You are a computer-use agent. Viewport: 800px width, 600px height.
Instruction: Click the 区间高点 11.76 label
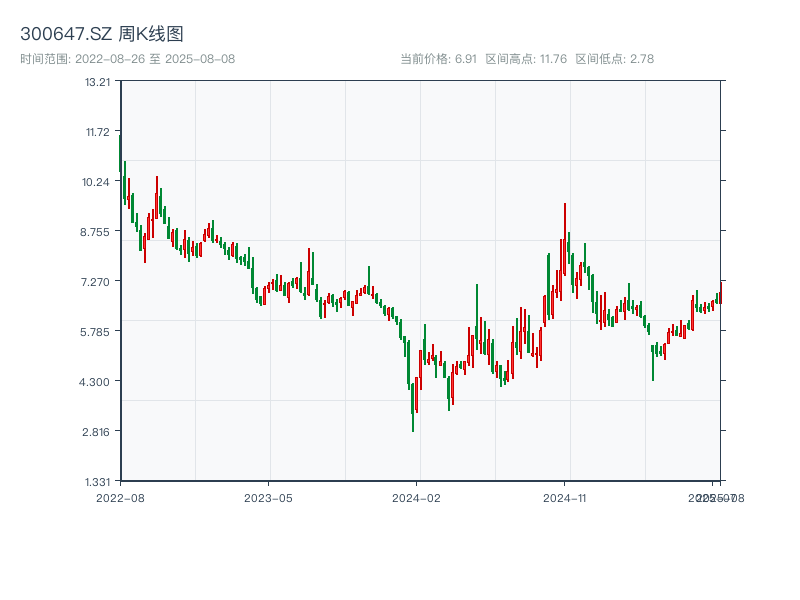click(526, 59)
